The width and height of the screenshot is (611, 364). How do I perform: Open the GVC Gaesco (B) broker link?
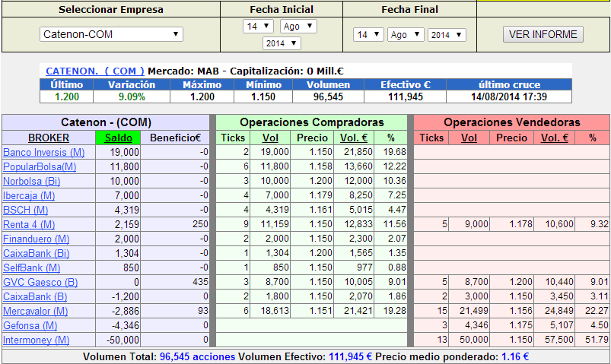pyautogui.click(x=35, y=282)
